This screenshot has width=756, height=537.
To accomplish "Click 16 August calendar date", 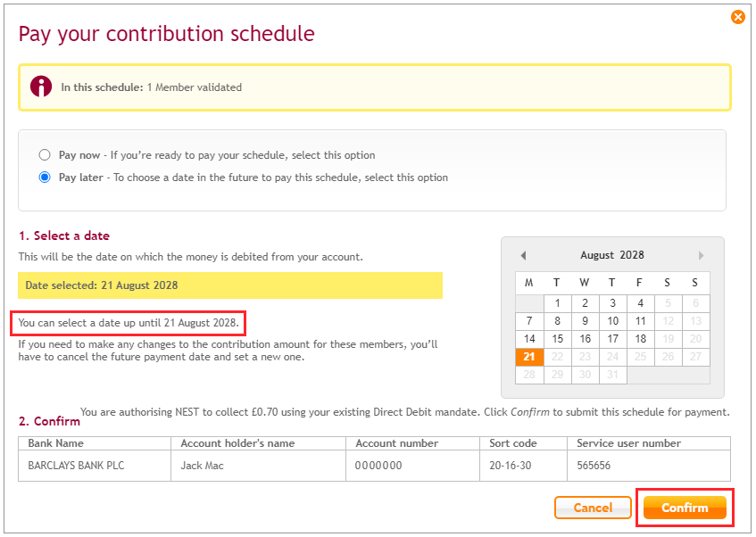I will pos(585,339).
